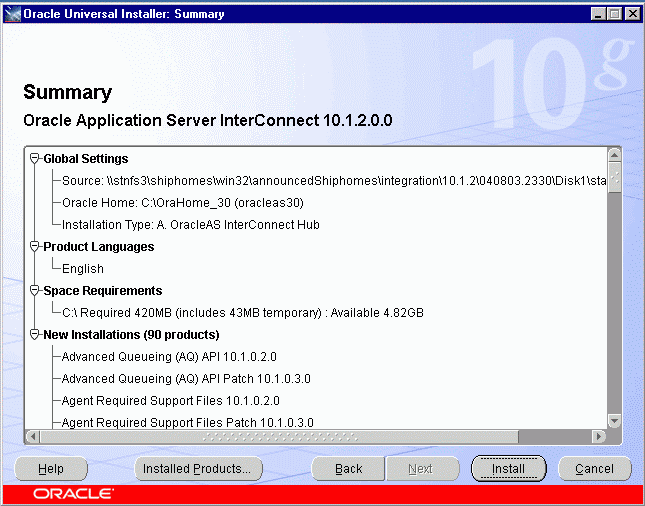Click the vertical scrollbar thumb

click(x=614, y=178)
